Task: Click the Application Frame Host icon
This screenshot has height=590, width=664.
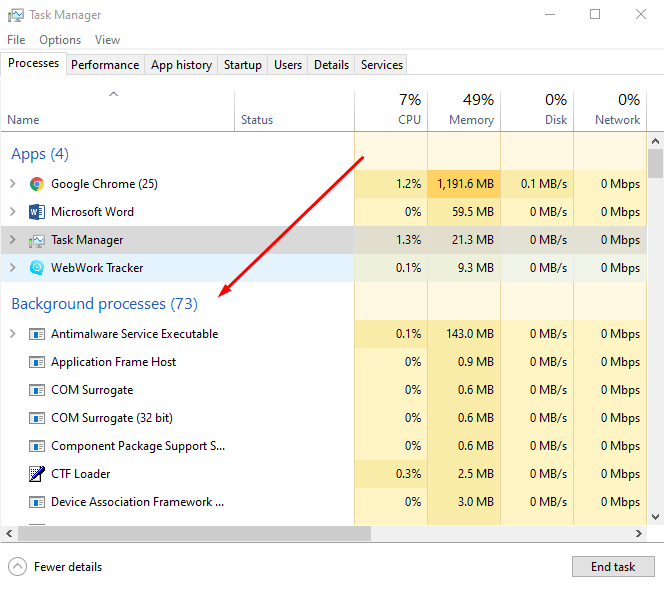Action: point(37,362)
